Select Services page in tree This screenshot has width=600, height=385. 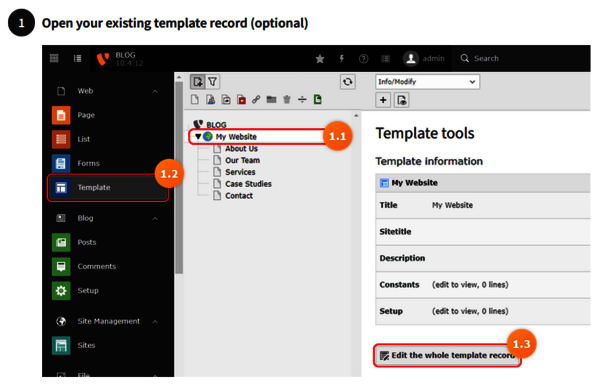click(240, 172)
